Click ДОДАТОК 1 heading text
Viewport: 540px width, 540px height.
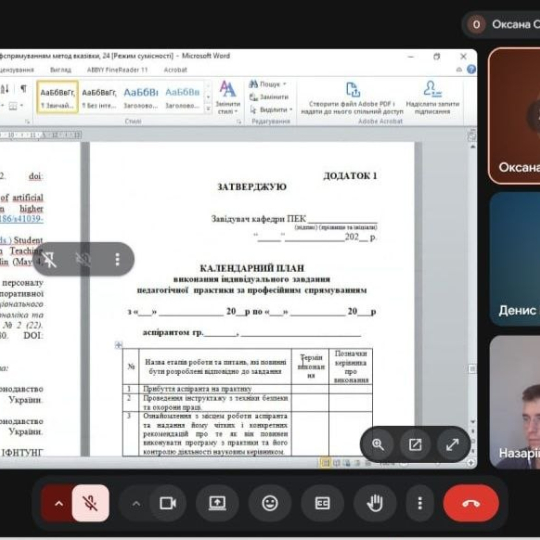[350, 176]
